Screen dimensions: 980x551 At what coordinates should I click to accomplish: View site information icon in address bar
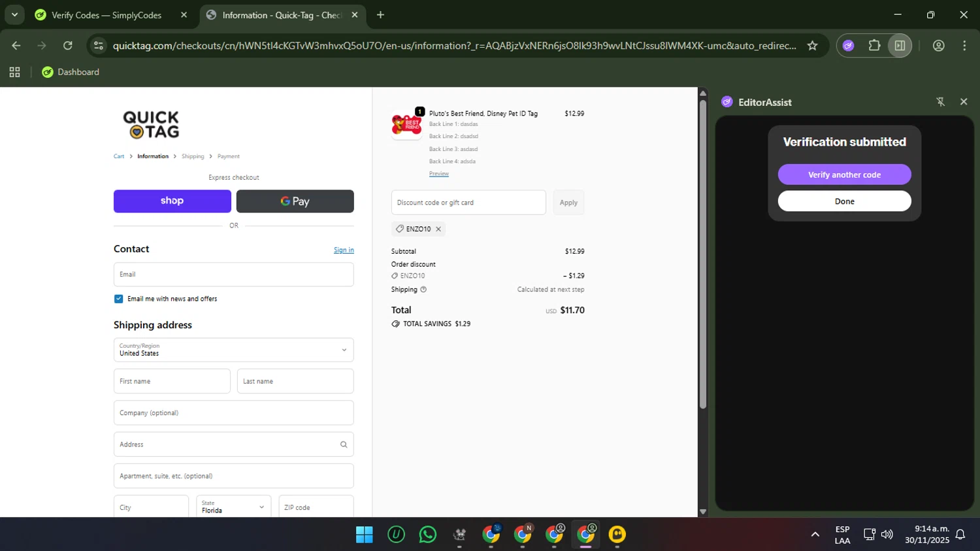coord(99,46)
